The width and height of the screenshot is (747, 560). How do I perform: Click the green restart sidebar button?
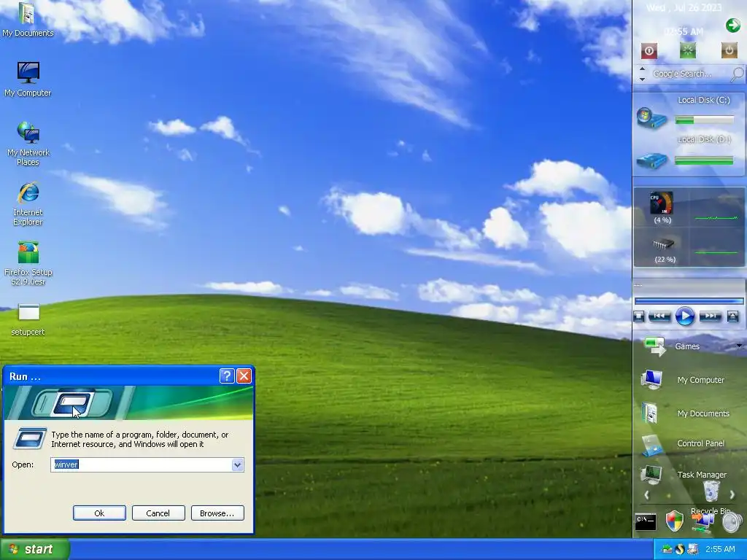(687, 50)
